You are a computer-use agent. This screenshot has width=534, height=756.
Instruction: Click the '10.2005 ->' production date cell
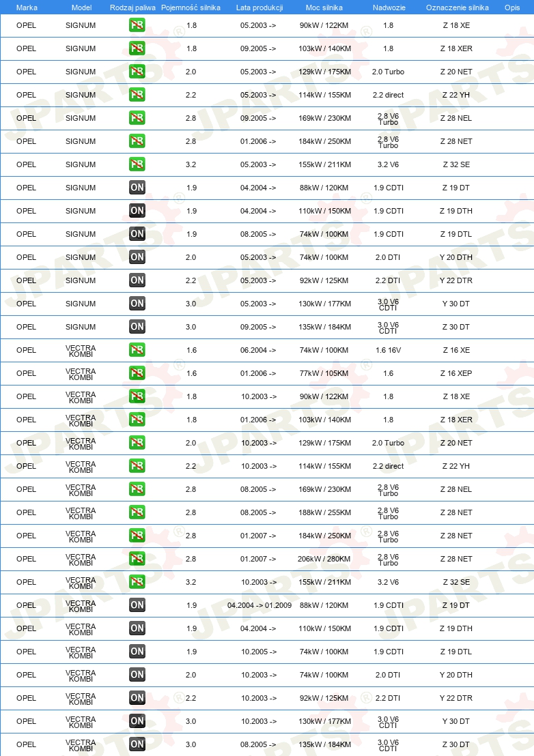click(259, 652)
